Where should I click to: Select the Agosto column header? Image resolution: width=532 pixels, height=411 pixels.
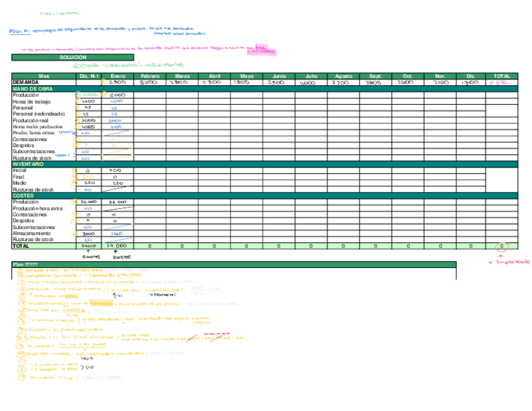343,76
